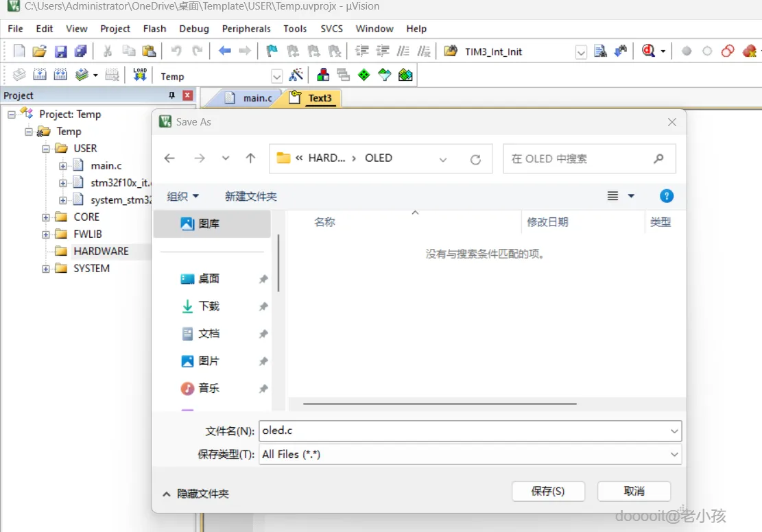Click the Unindent selection icon
Viewport: 762px width, 532px height.
click(x=383, y=51)
